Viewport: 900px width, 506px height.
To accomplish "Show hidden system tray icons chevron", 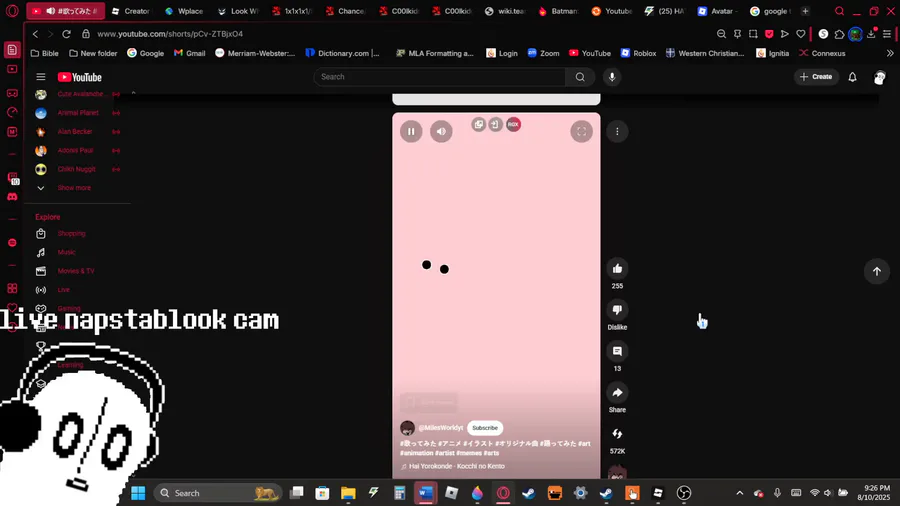I will click(739, 493).
